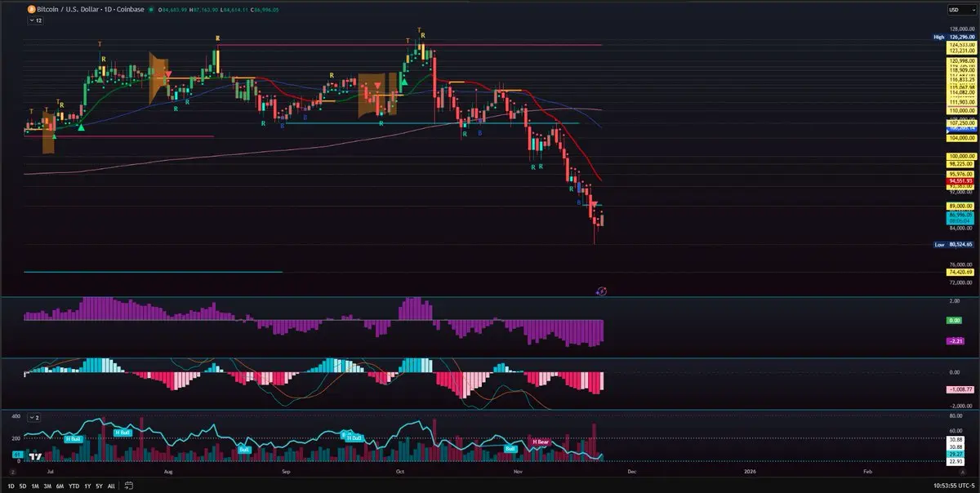Click the purple -2.21 indicator value
Screen dimensions: 980x493
(x=955, y=341)
